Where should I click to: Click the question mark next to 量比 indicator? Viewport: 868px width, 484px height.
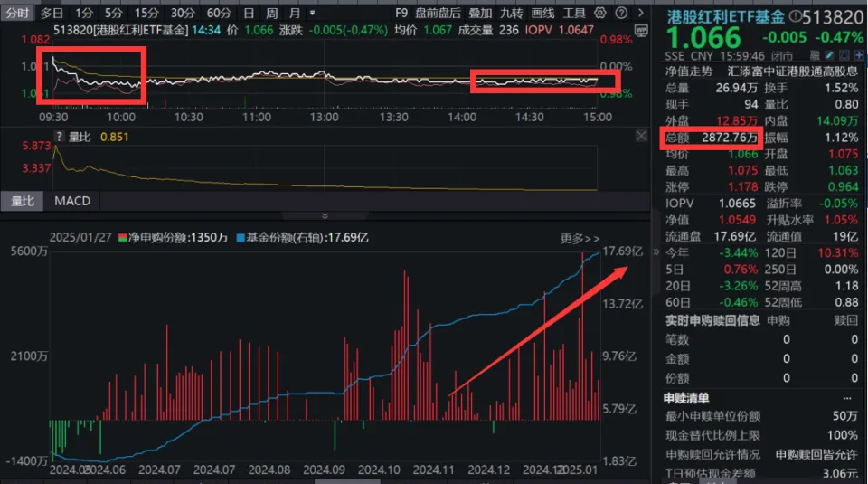tap(60, 138)
